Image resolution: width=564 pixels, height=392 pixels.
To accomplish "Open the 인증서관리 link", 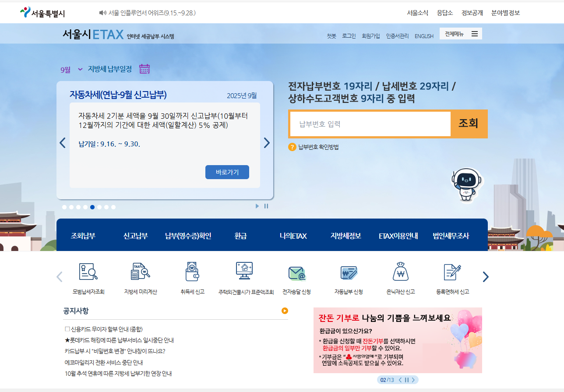I will coord(397,36).
